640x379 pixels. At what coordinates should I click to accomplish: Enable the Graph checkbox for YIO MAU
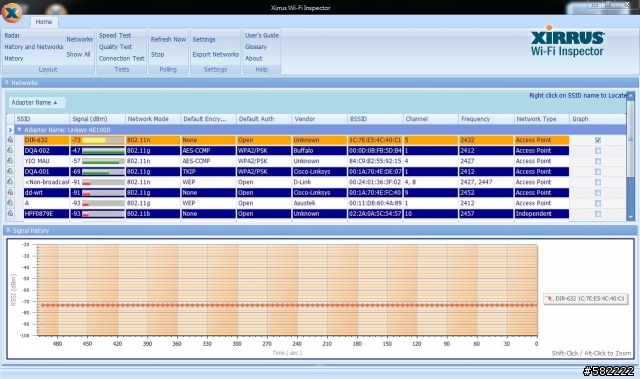[598, 161]
